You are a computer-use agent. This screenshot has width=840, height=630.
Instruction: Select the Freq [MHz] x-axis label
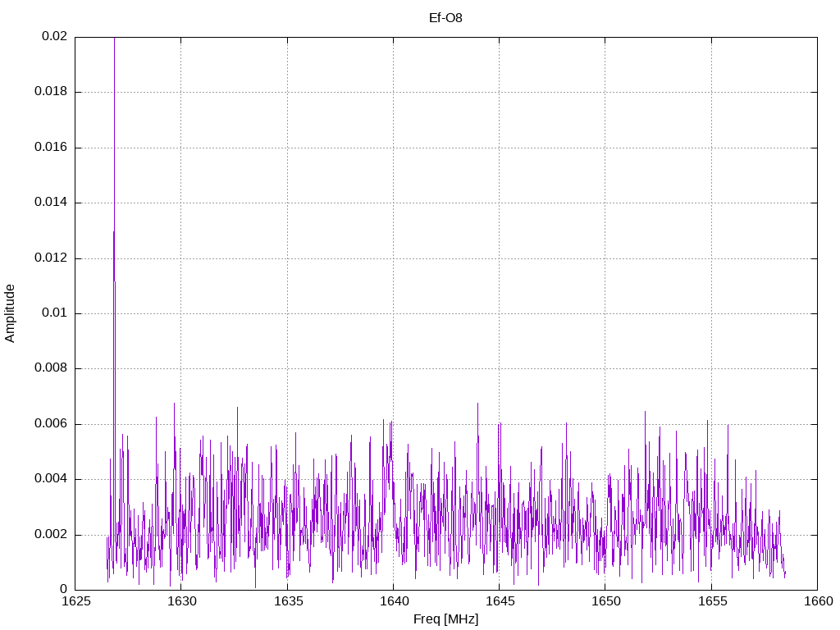click(445, 619)
